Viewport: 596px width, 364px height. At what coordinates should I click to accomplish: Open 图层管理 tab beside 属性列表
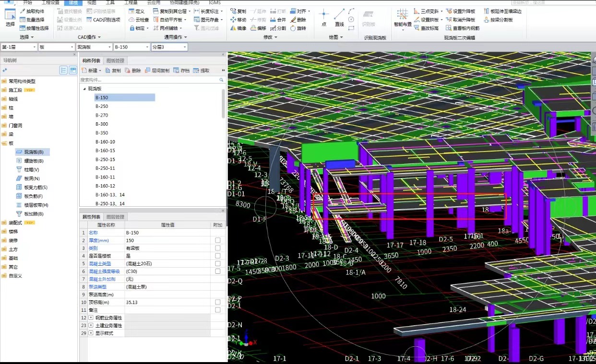(x=115, y=217)
